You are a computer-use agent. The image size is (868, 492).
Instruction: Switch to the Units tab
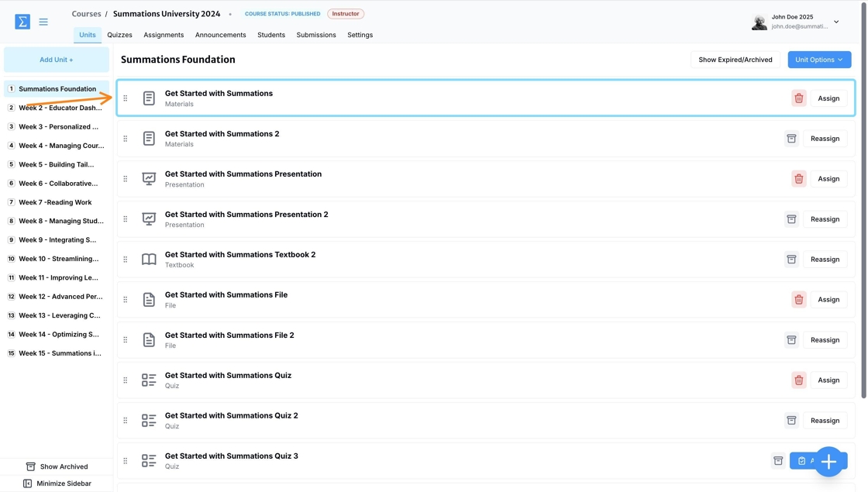[88, 35]
